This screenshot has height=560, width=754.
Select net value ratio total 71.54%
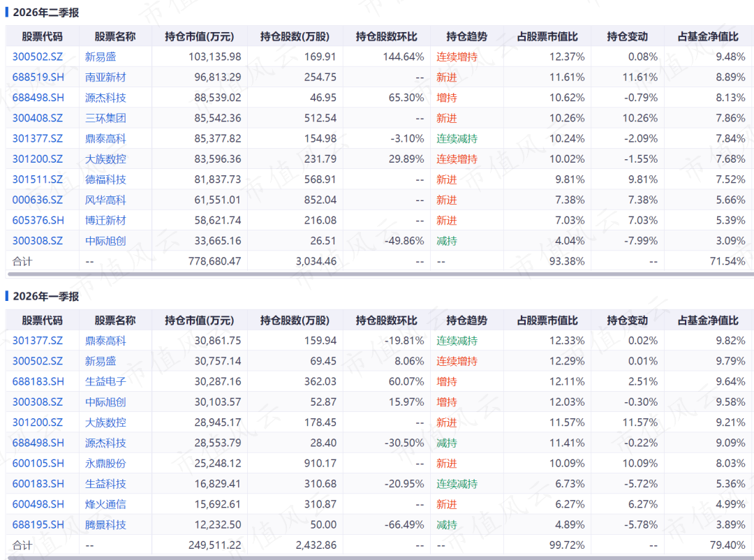tap(727, 261)
